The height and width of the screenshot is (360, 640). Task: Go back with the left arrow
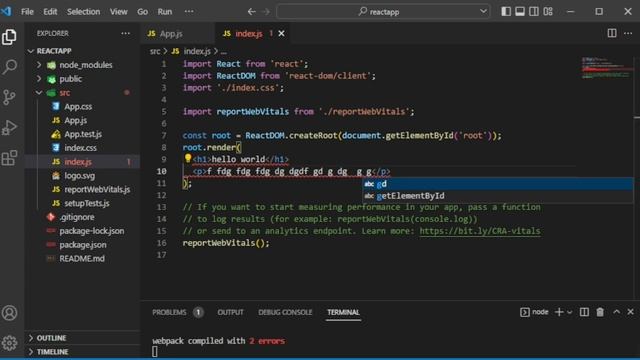point(251,11)
